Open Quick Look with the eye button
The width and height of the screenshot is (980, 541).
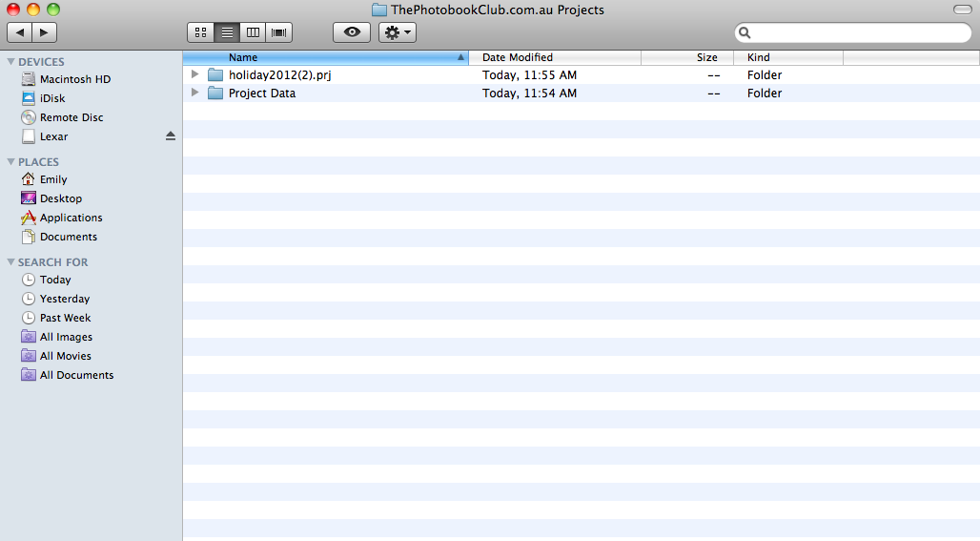[x=352, y=32]
